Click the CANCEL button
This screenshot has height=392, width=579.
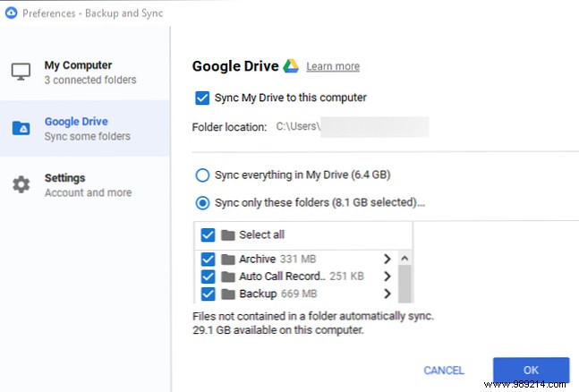pyautogui.click(x=444, y=371)
